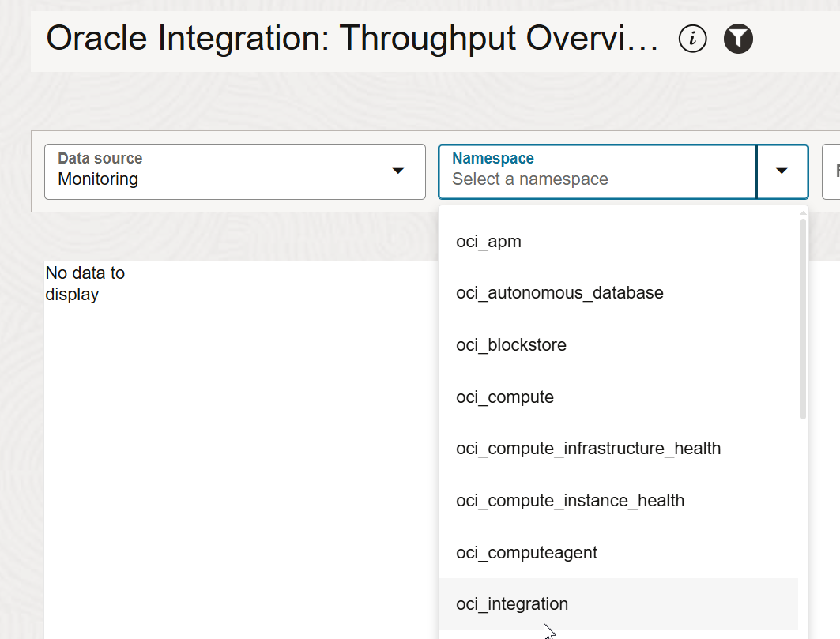Image resolution: width=840 pixels, height=639 pixels.
Task: Pick oci_compute_instance_health option
Action: pos(618,500)
